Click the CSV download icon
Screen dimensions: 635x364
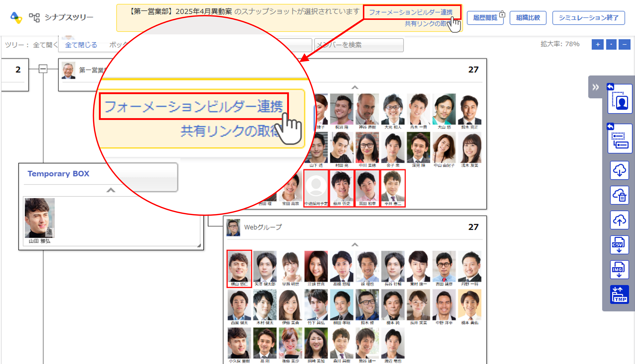[619, 245]
